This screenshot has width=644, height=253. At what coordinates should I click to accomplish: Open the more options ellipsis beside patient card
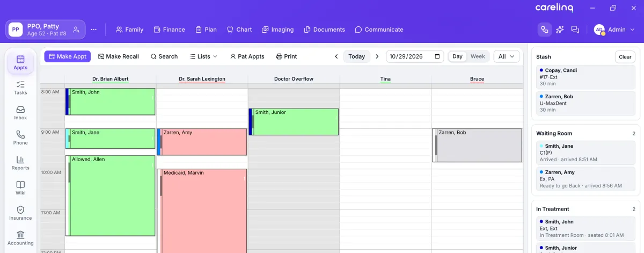click(x=94, y=30)
